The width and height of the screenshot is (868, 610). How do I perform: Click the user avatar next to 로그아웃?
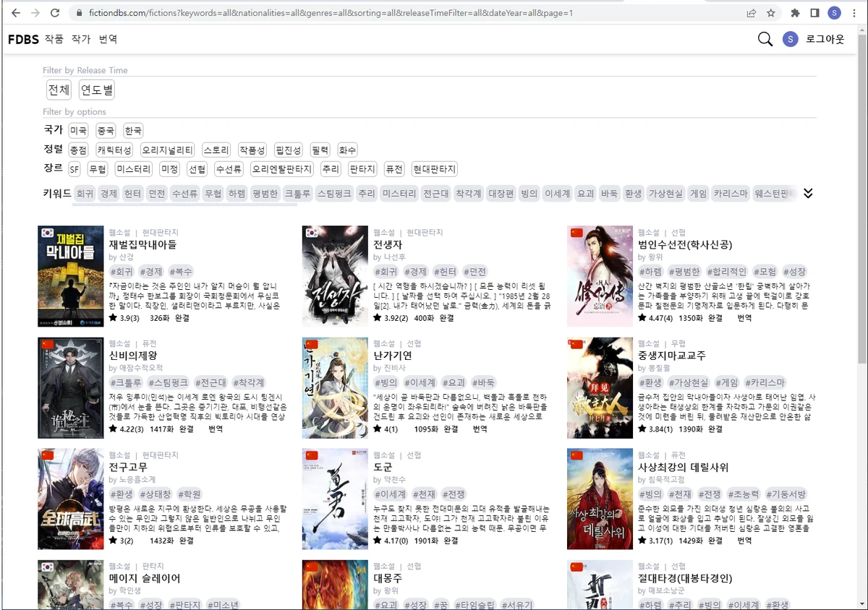click(790, 39)
